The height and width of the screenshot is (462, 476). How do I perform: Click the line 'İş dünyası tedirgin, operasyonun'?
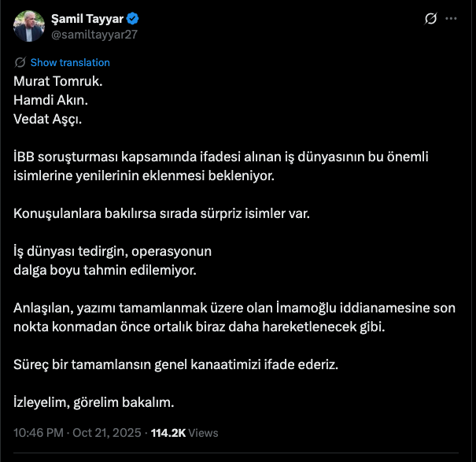[x=113, y=251]
